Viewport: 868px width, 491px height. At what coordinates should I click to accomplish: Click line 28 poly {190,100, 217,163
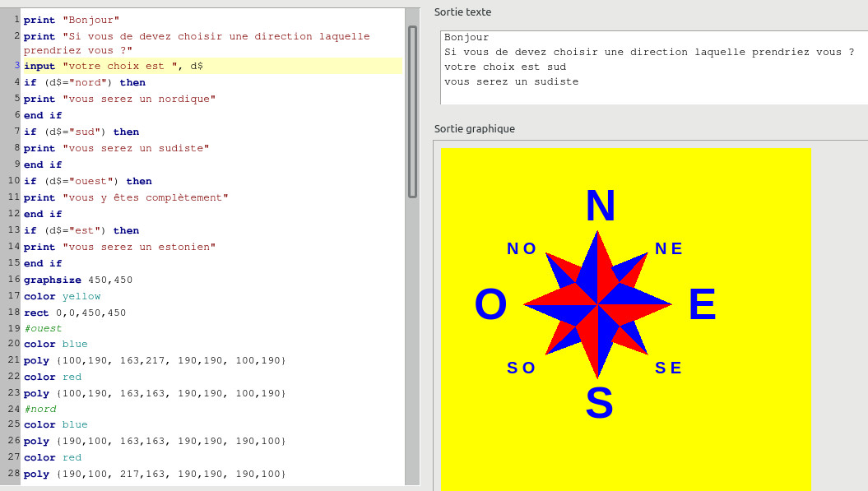coord(155,475)
